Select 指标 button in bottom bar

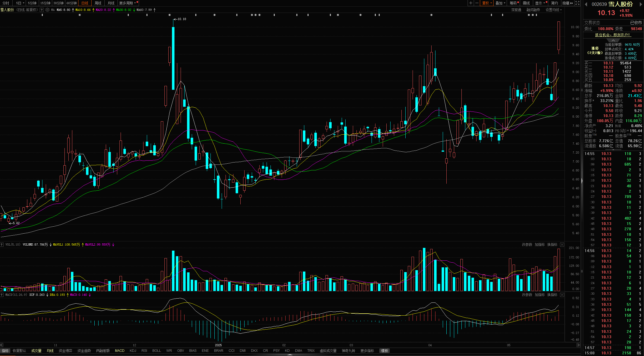(5, 351)
